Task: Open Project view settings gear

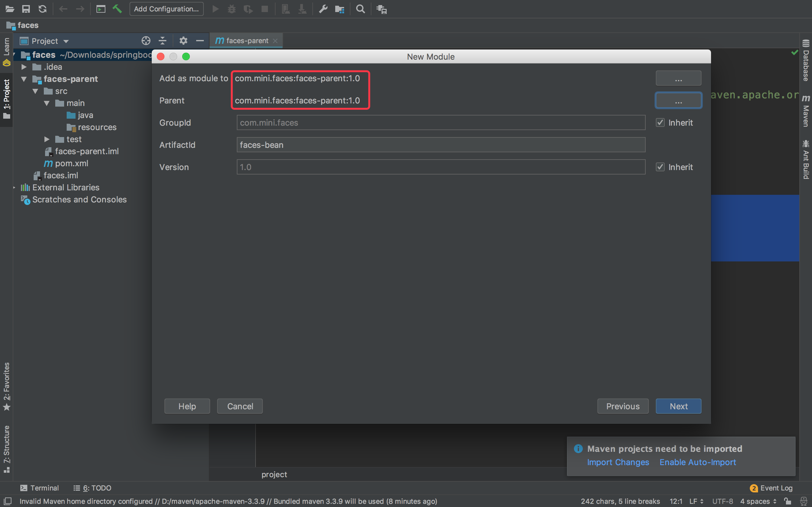Action: click(x=183, y=40)
